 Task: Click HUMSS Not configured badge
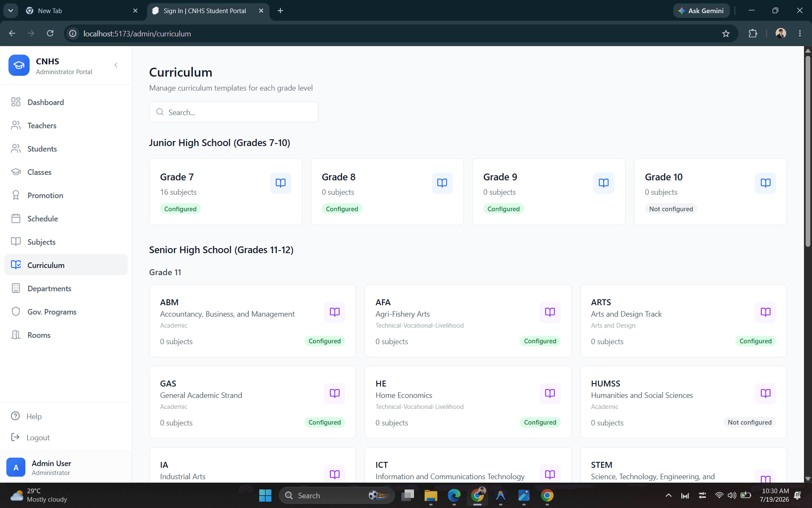tap(750, 422)
